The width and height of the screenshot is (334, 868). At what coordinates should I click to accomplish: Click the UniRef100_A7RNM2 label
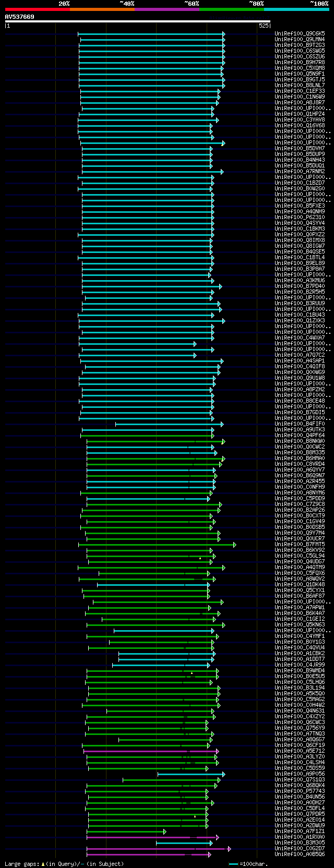(x=300, y=172)
